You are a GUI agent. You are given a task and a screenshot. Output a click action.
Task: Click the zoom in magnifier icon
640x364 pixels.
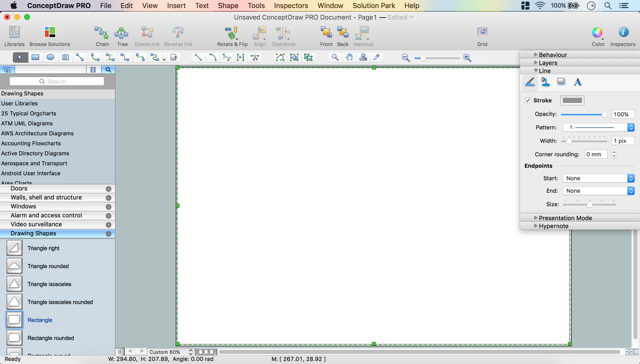point(467,58)
